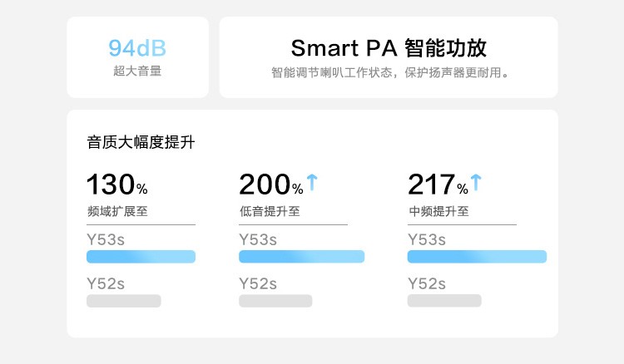The width and height of the screenshot is (624, 364).
Task: Click the up arrow beside 217%
Action: coord(476,182)
